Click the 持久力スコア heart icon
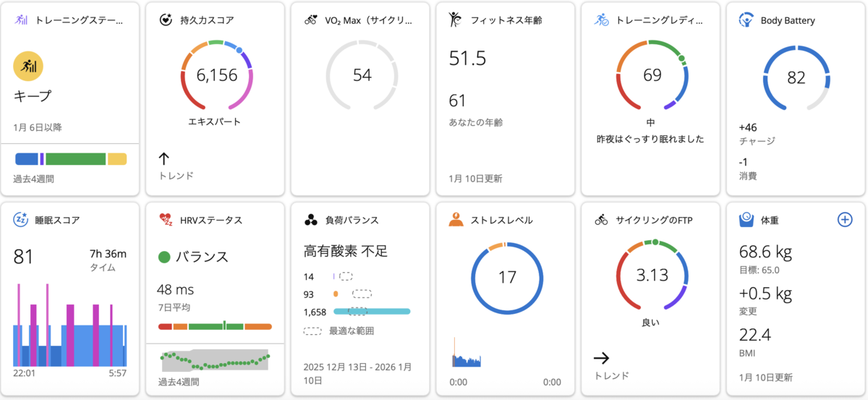The width and height of the screenshot is (868, 400). tap(166, 20)
